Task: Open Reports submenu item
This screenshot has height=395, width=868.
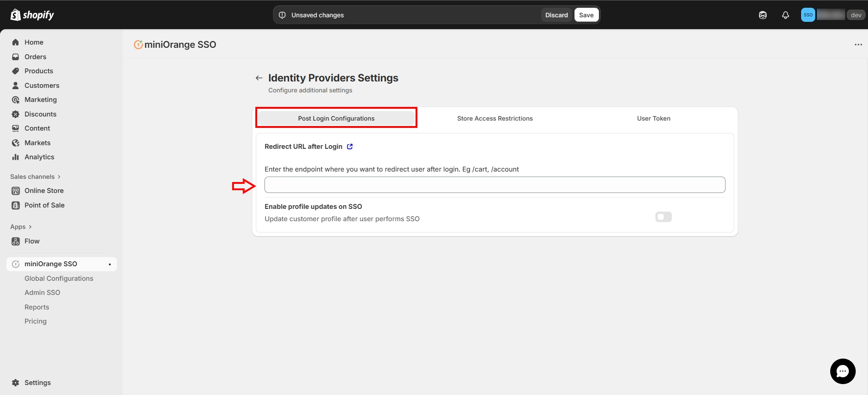Action: [x=37, y=307]
